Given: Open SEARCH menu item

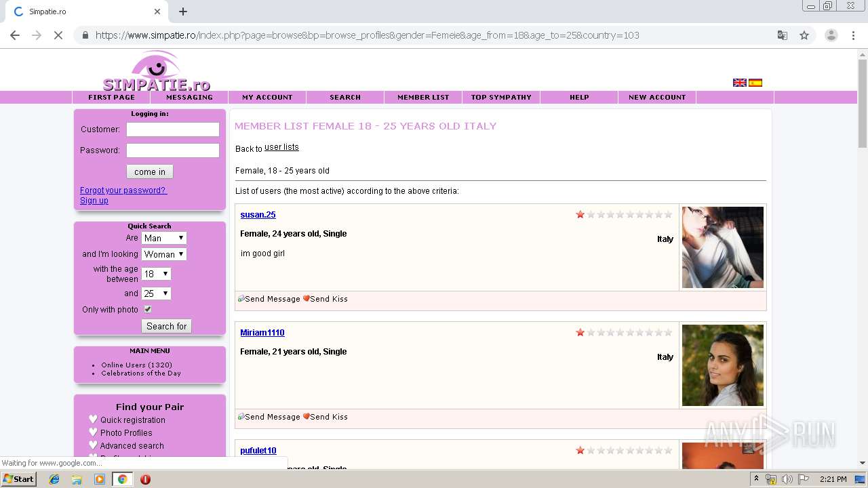Looking at the screenshot, I should click(345, 97).
